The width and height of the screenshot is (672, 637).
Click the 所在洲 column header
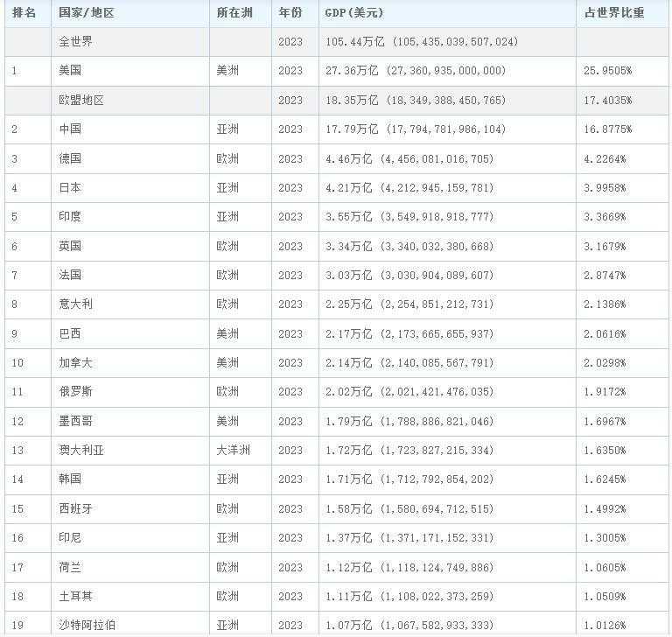point(234,13)
